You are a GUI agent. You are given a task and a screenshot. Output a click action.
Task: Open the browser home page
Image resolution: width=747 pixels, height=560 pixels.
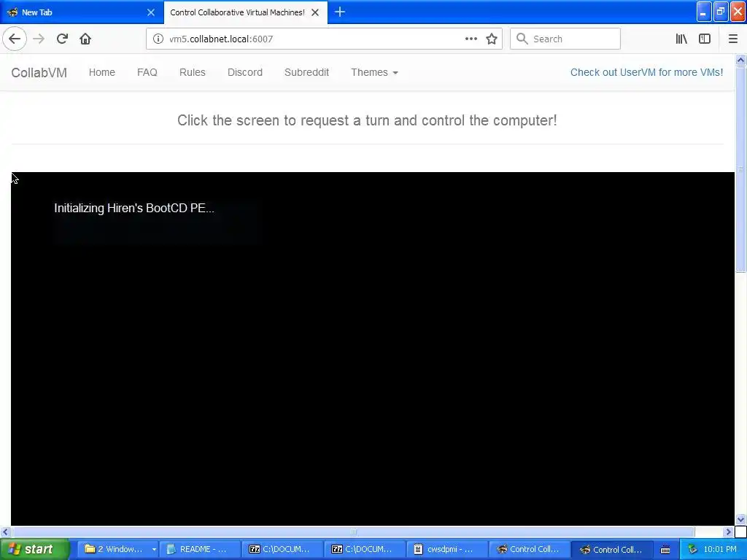[x=85, y=39]
